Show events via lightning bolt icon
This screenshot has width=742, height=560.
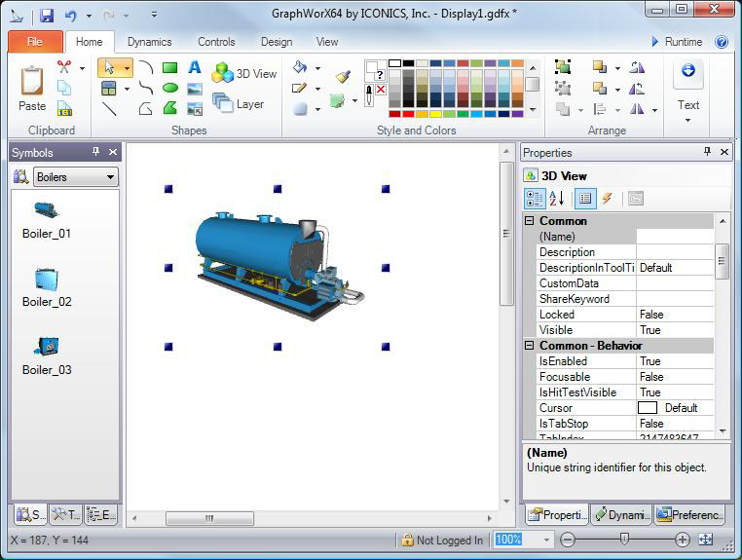(x=608, y=199)
